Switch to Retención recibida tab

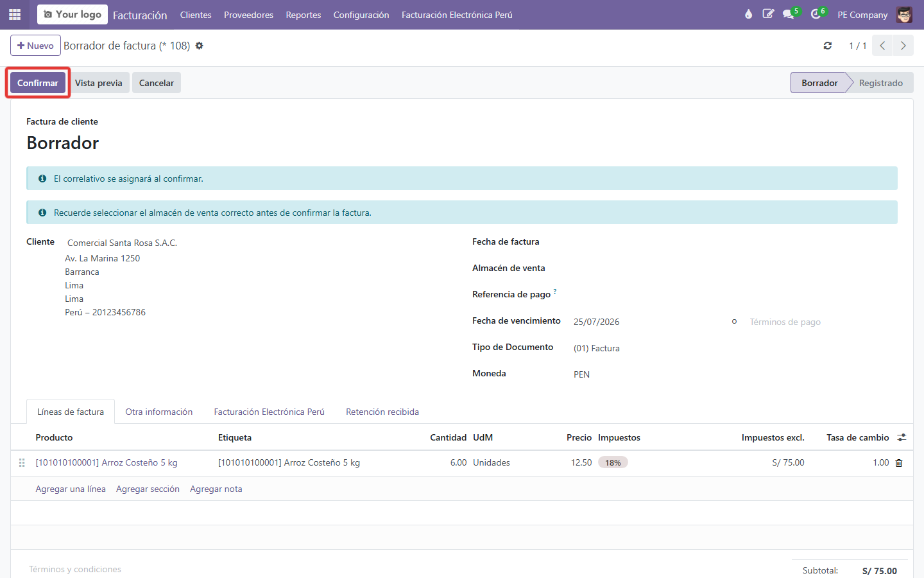click(x=382, y=412)
